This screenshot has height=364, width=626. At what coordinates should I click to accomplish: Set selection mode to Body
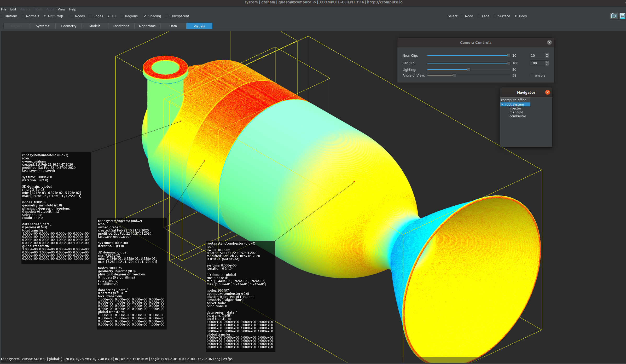pos(516,16)
